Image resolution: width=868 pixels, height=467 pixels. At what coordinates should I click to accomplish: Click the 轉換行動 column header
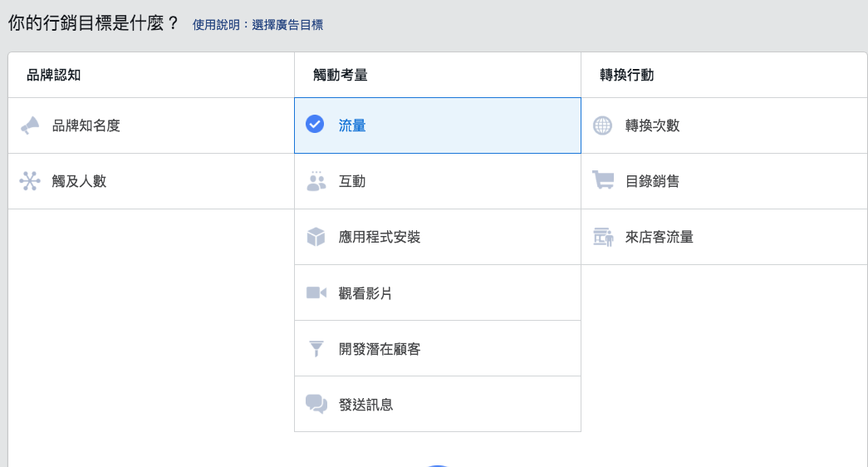[626, 75]
